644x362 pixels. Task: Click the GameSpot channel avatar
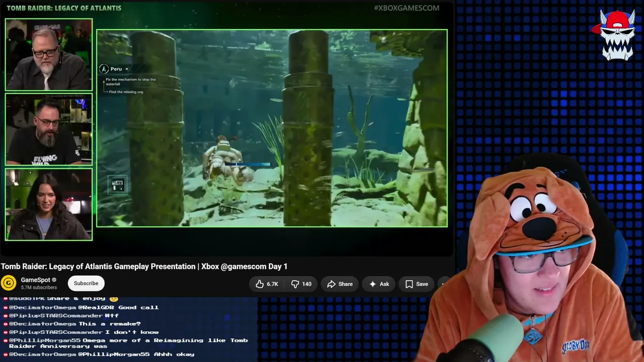click(9, 283)
